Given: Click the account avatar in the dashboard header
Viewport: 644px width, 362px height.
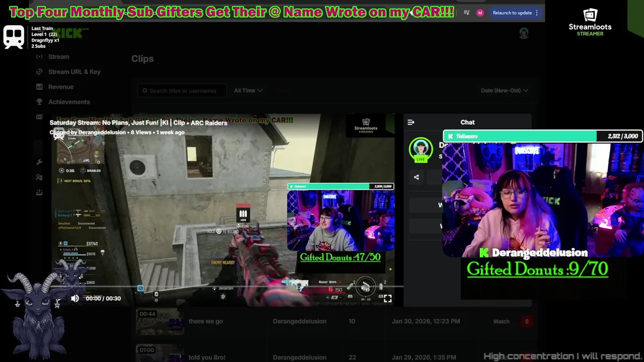Looking at the screenshot, I should (x=524, y=33).
